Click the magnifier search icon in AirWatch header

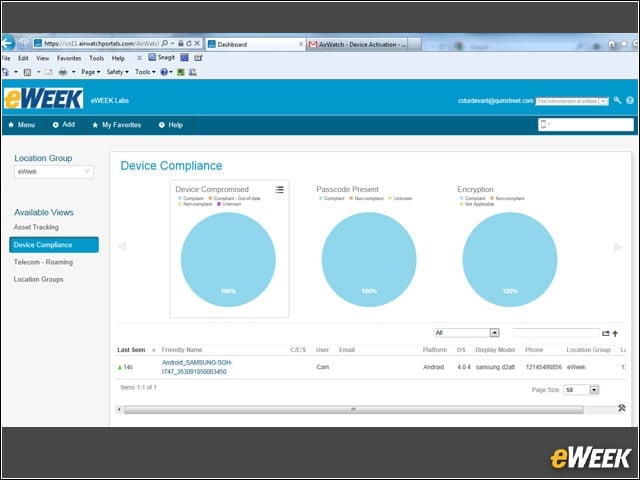pyautogui.click(x=618, y=100)
